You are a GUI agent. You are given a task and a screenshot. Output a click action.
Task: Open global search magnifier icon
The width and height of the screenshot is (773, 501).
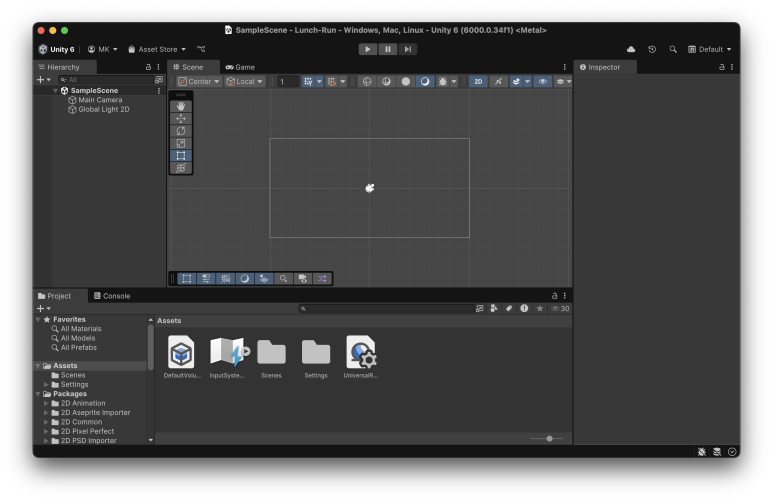click(673, 49)
